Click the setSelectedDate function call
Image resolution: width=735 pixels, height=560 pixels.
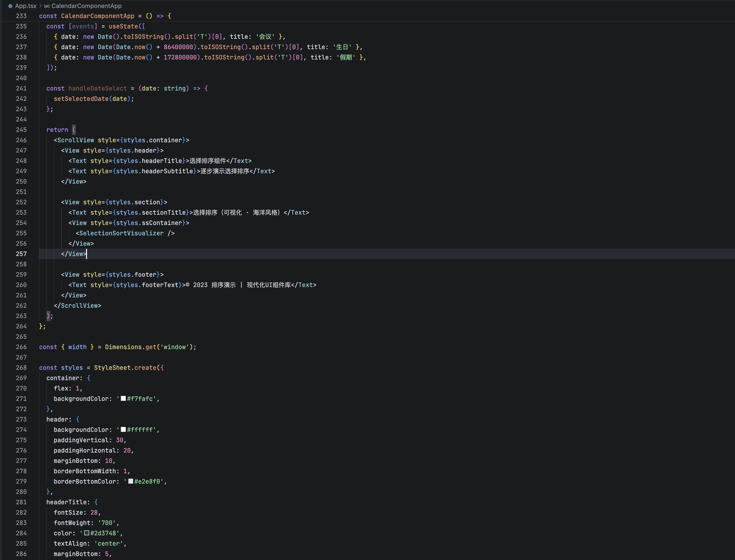(x=81, y=99)
